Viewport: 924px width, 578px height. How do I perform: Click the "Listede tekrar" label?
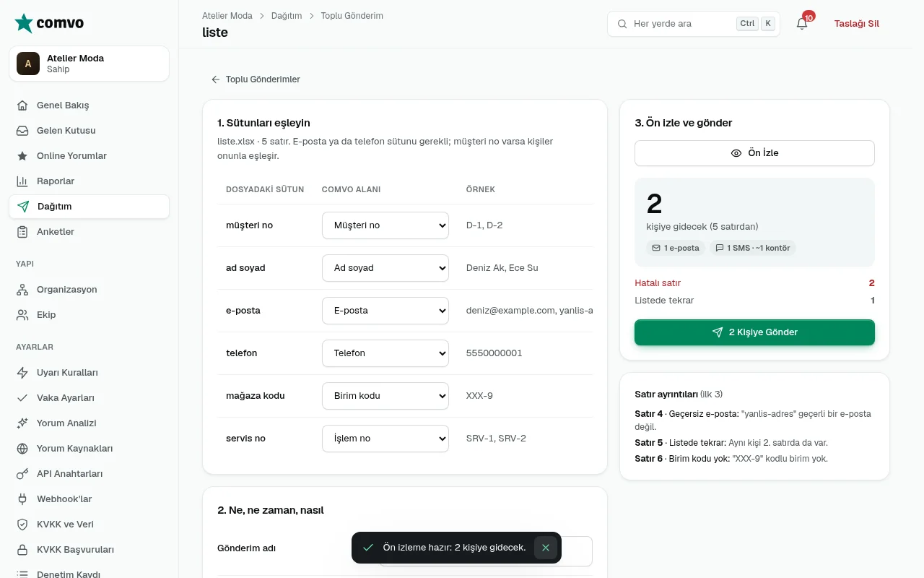click(x=664, y=301)
